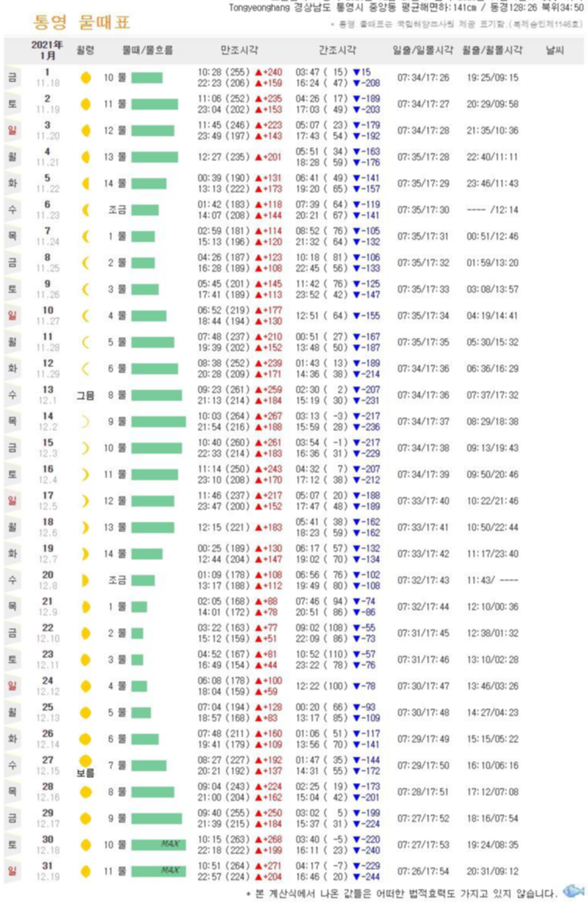Image resolution: width=588 pixels, height=905 pixels.
Task: Click sunrise/sunset time 07:34/17:26
Action: 423,77
